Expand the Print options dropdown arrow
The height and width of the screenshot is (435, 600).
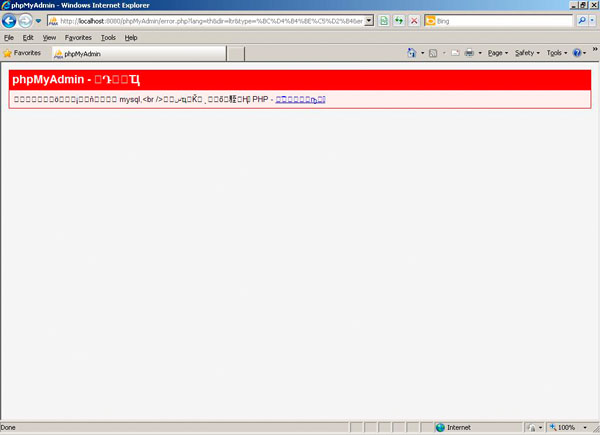click(x=480, y=53)
